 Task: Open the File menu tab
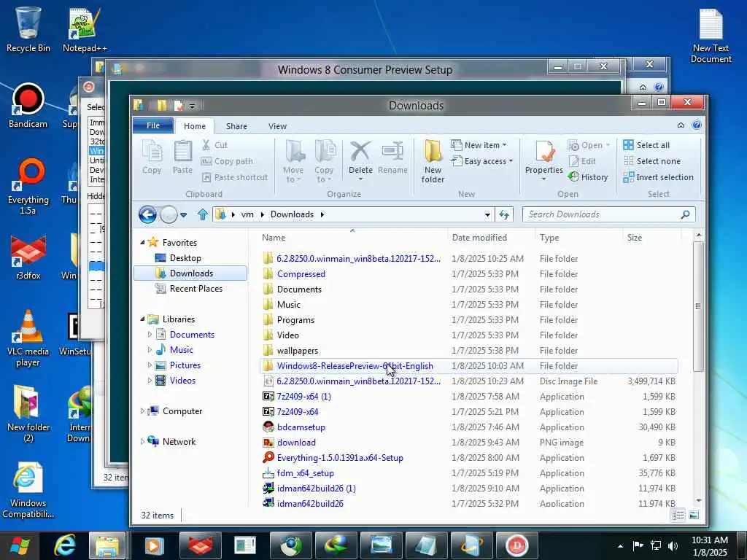[153, 125]
